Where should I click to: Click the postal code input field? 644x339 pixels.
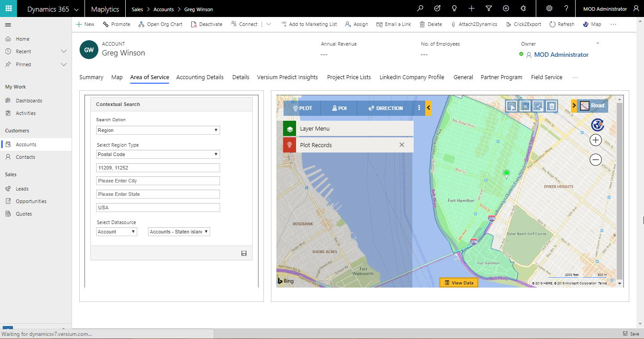click(158, 168)
